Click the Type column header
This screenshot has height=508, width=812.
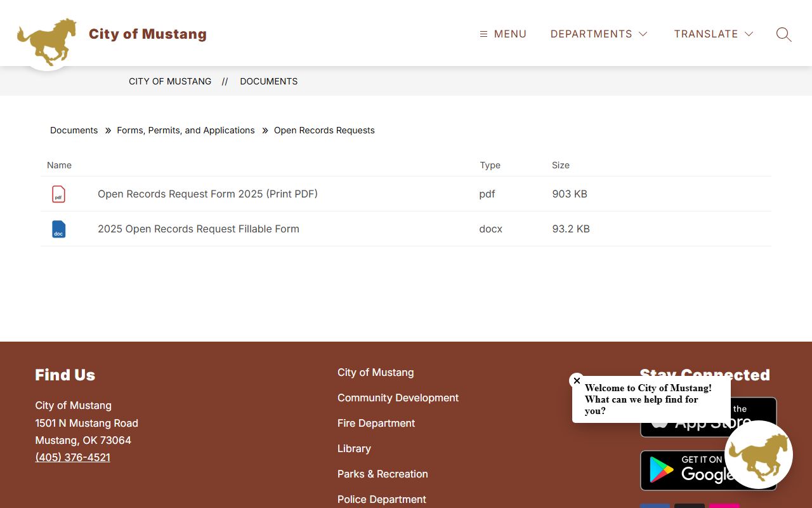490,165
